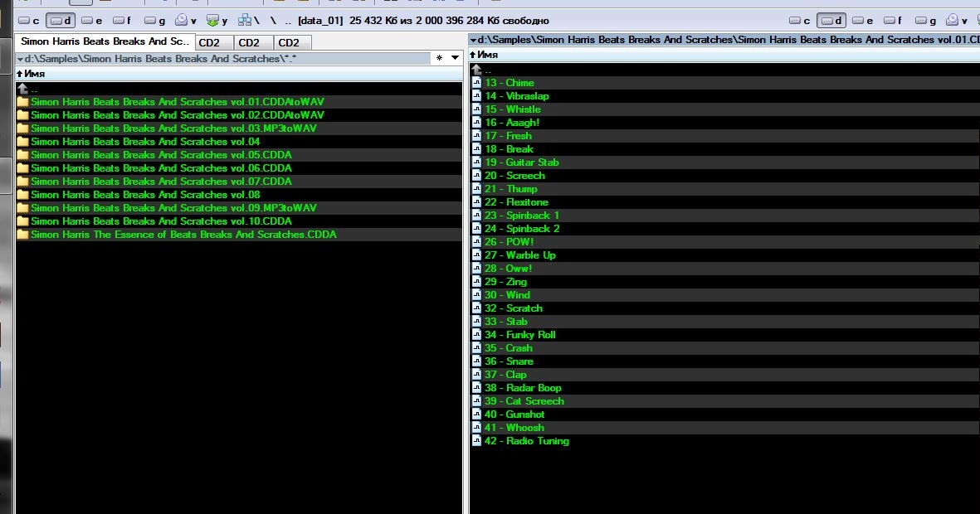The image size is (980, 514).
Task: Select drive d in right drive bar
Action: (831, 21)
